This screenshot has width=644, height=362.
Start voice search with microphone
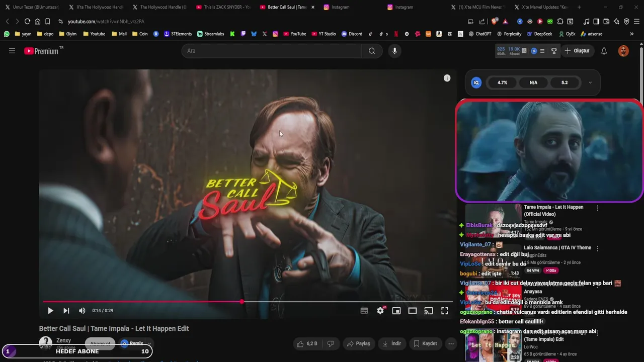[394, 51]
